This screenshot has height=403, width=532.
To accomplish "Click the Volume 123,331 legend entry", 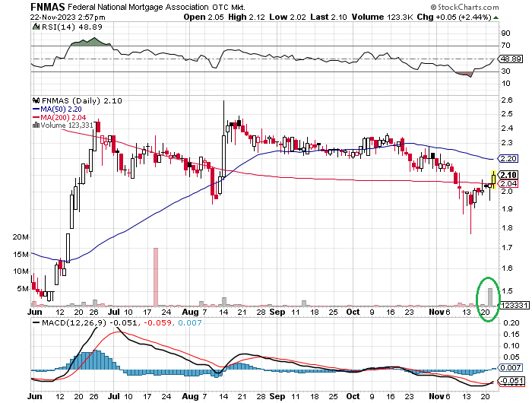I will pyautogui.click(x=67, y=125).
